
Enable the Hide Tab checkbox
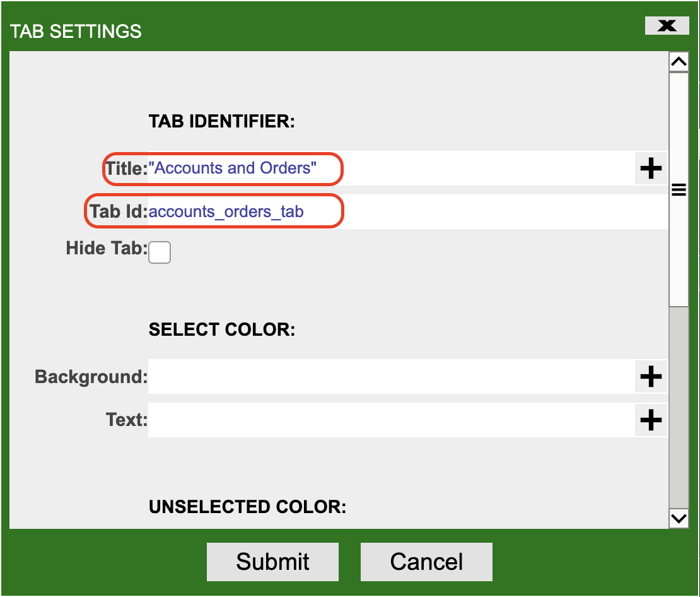click(160, 252)
